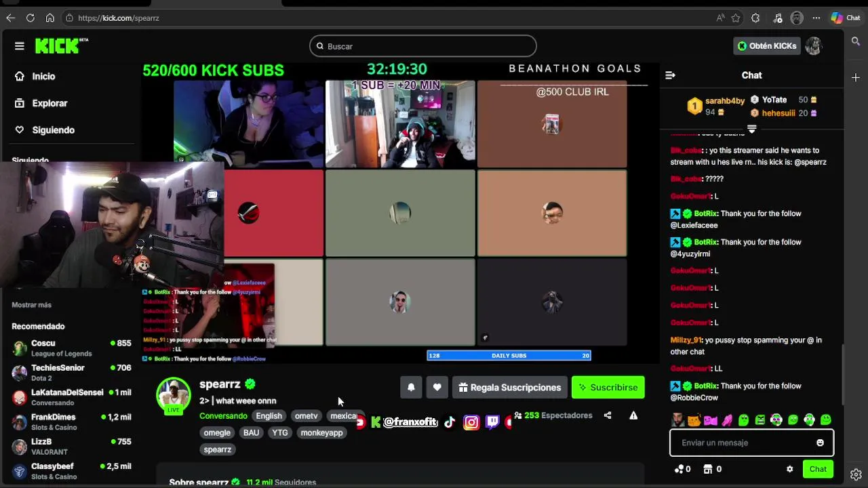Image resolution: width=868 pixels, height=488 pixels.
Task: Go back with the browser back arrow
Action: [11, 18]
